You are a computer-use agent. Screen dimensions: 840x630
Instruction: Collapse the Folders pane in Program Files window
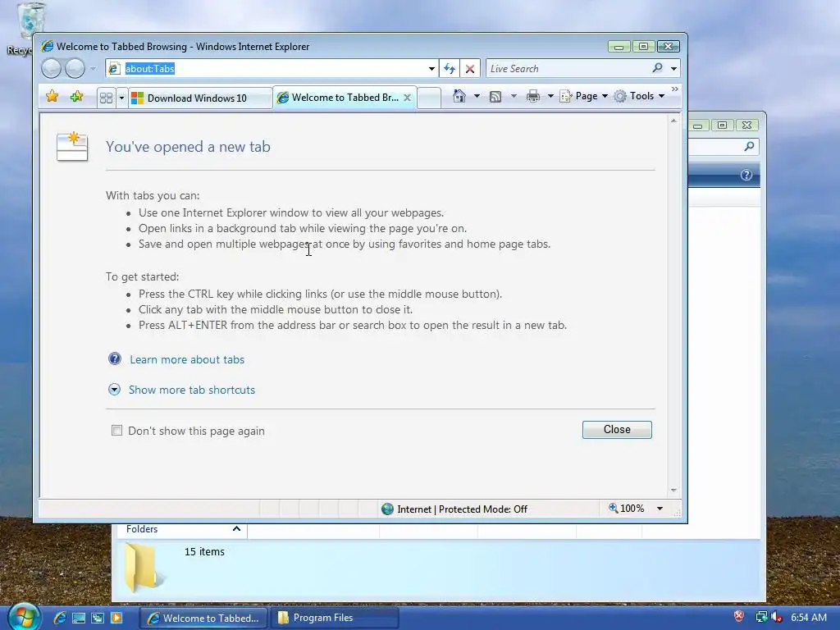[236, 529]
